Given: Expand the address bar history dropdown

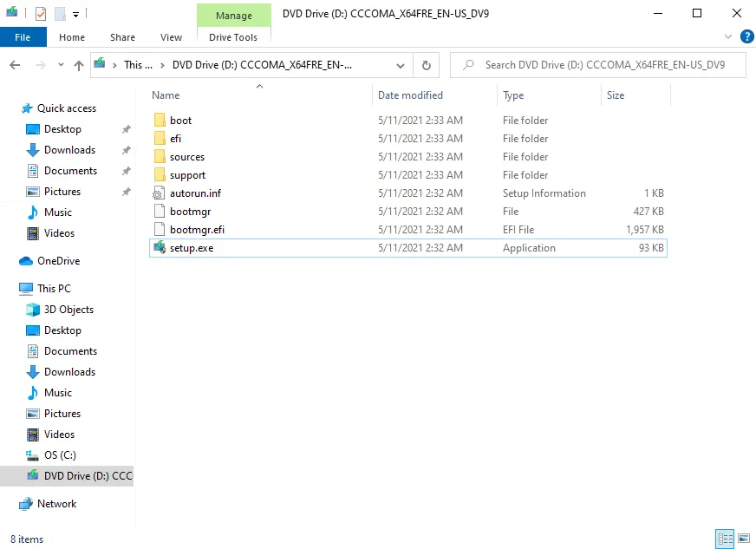Looking at the screenshot, I should [401, 65].
